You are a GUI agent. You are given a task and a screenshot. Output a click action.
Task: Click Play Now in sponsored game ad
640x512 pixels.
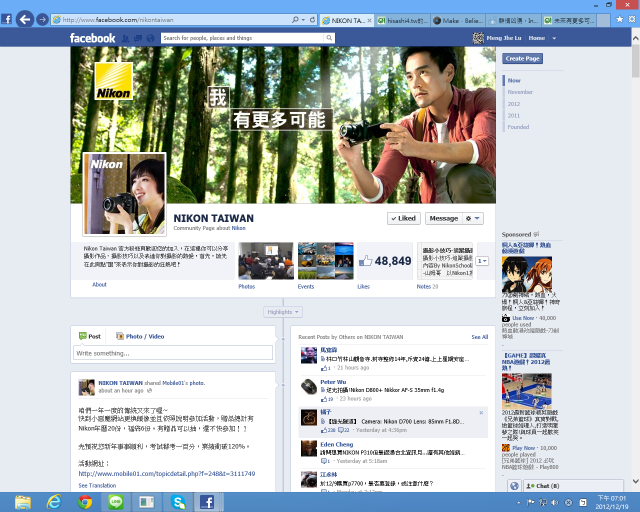click(523, 448)
